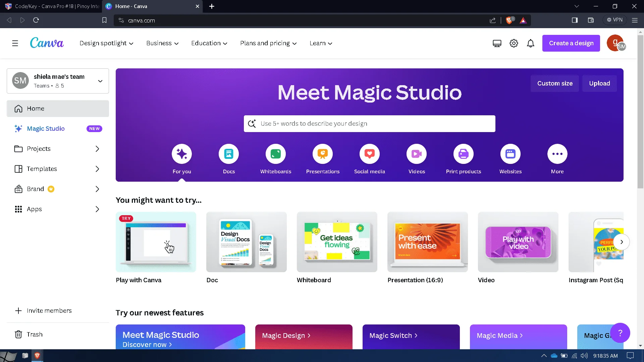Select the Videos category icon
The height and width of the screenshot is (362, 644).
[x=417, y=154]
